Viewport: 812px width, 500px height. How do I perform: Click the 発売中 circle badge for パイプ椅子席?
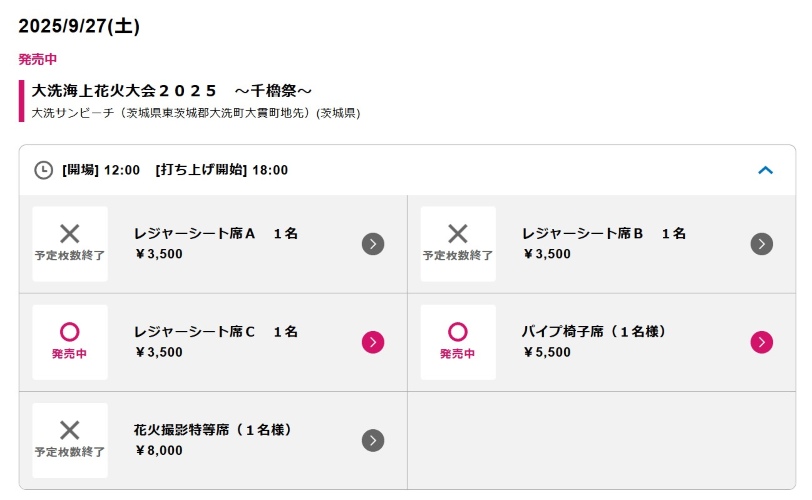click(x=458, y=342)
